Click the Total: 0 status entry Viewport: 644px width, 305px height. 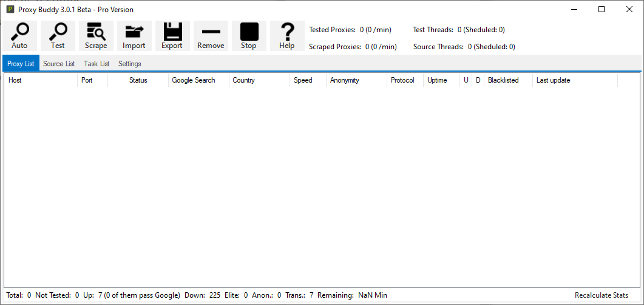point(18,295)
